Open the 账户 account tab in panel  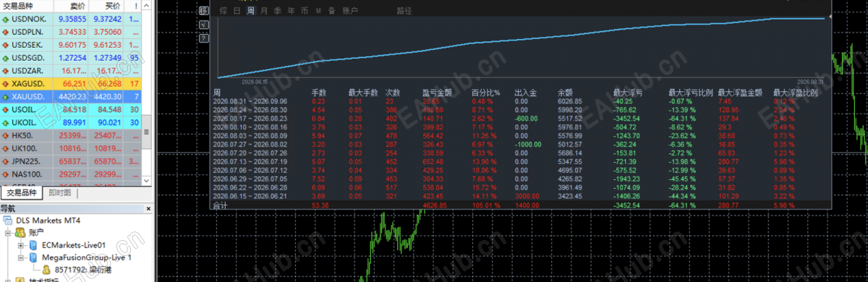pos(349,11)
